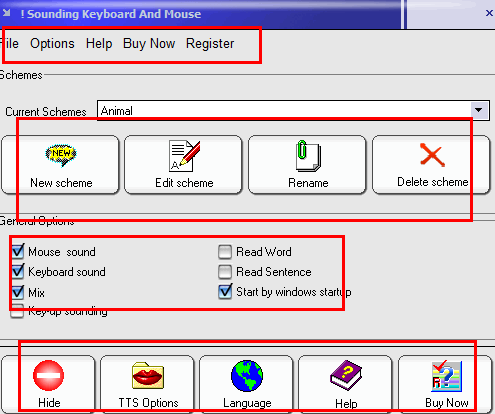Expand the Current Schemes dropdown arrow
495x414 pixels.
click(x=479, y=110)
